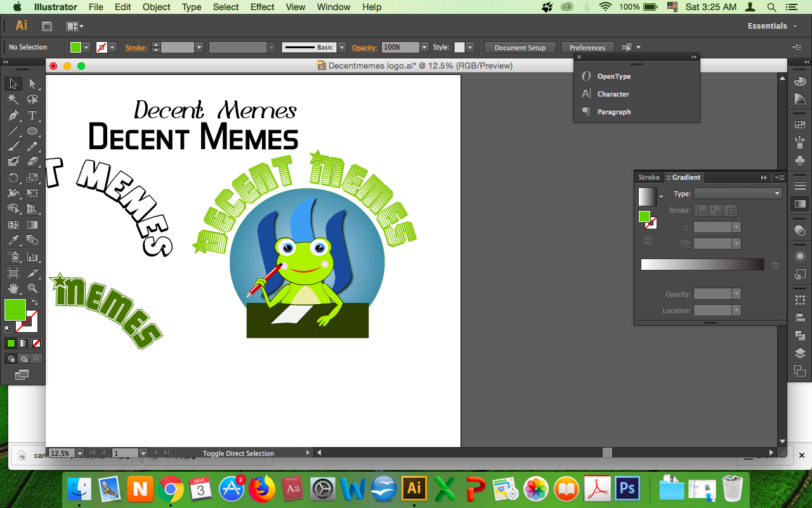This screenshot has height=508, width=812.
Task: Choose the Rotate tool
Action: pos(13,178)
